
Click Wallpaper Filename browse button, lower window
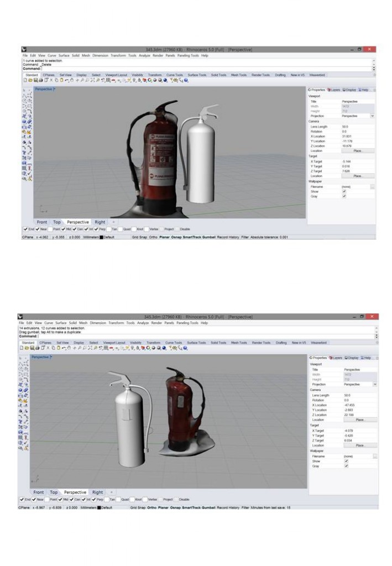click(375, 456)
